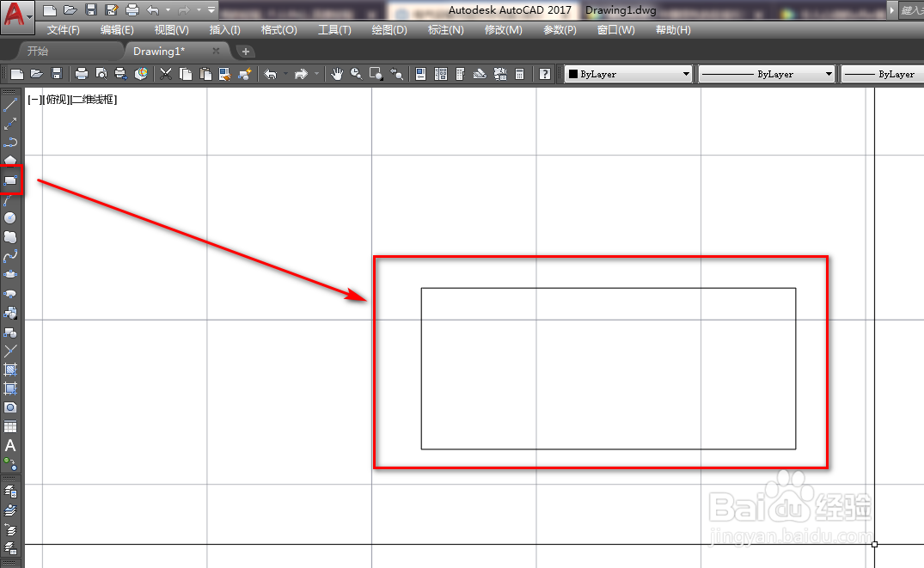Image resolution: width=924 pixels, height=568 pixels.
Task: Select the Gradient tool
Action: 10,388
